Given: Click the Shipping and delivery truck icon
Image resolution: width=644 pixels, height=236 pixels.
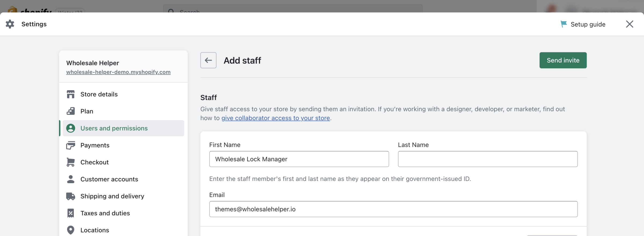Looking at the screenshot, I should [x=71, y=196].
